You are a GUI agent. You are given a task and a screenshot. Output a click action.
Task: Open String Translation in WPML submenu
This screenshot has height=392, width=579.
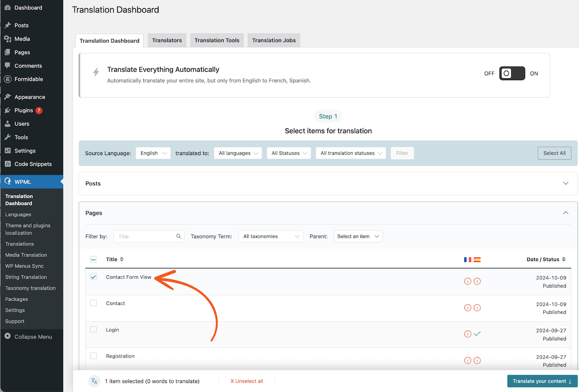coord(26,277)
